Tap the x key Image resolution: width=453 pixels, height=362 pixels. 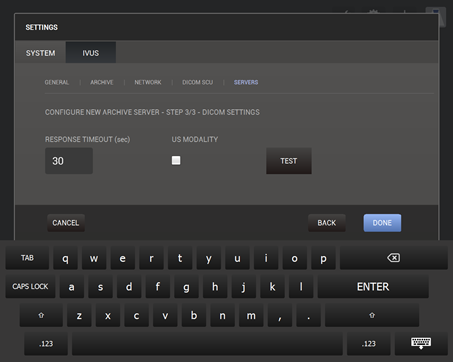(x=108, y=315)
